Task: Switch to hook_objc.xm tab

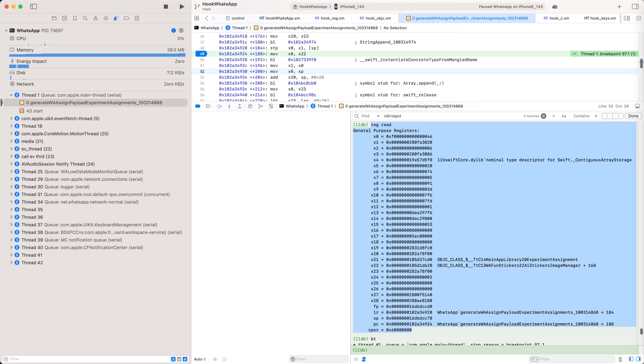Action: [375, 18]
